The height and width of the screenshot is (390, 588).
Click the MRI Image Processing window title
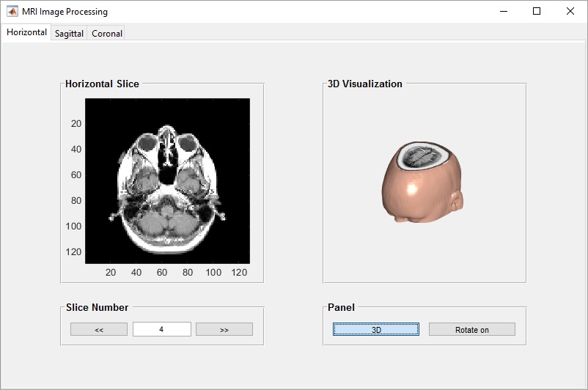coord(65,12)
